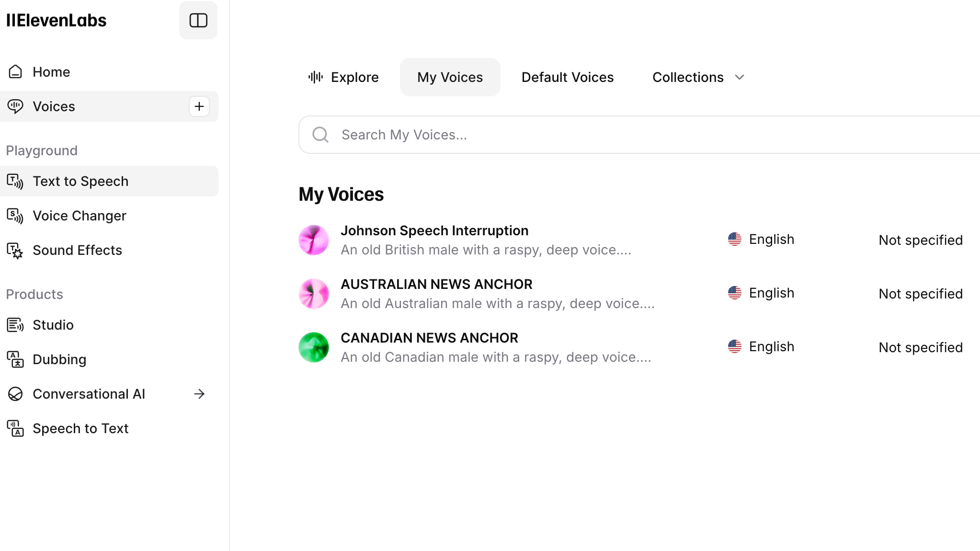The image size is (980, 551).
Task: Switch to the Explore tab
Action: pyautogui.click(x=343, y=77)
